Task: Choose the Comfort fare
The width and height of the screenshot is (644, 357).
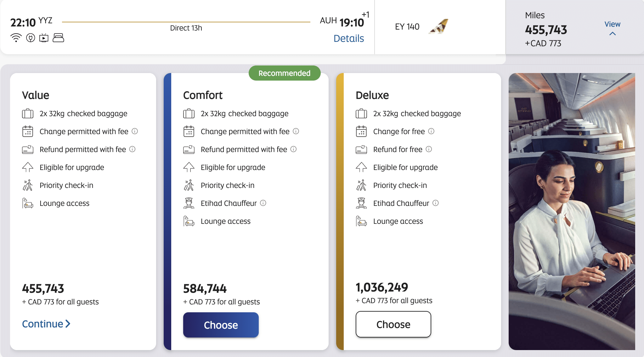Action: tap(221, 325)
